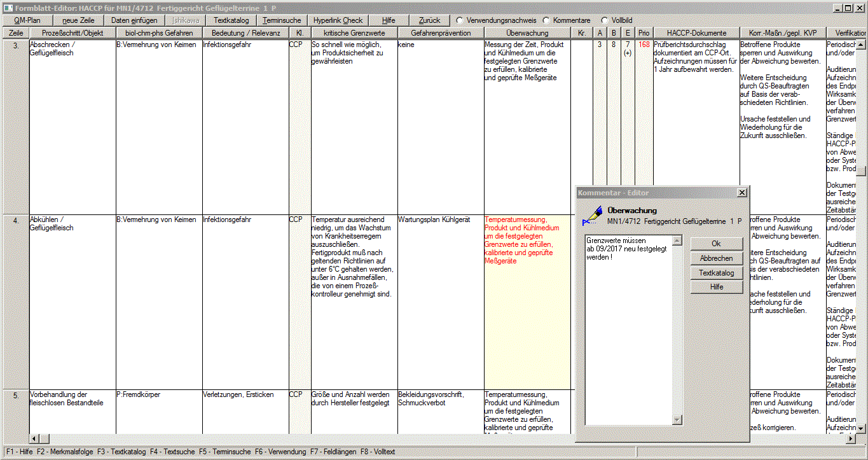Click column header Kl.
This screenshot has width=868, height=460.
click(299, 33)
